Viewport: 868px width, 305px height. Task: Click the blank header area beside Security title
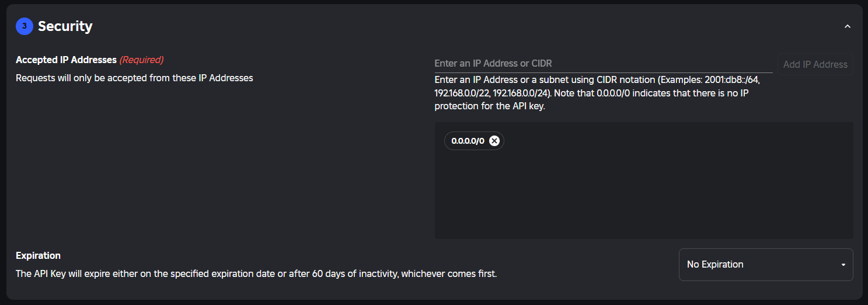(x=467, y=26)
